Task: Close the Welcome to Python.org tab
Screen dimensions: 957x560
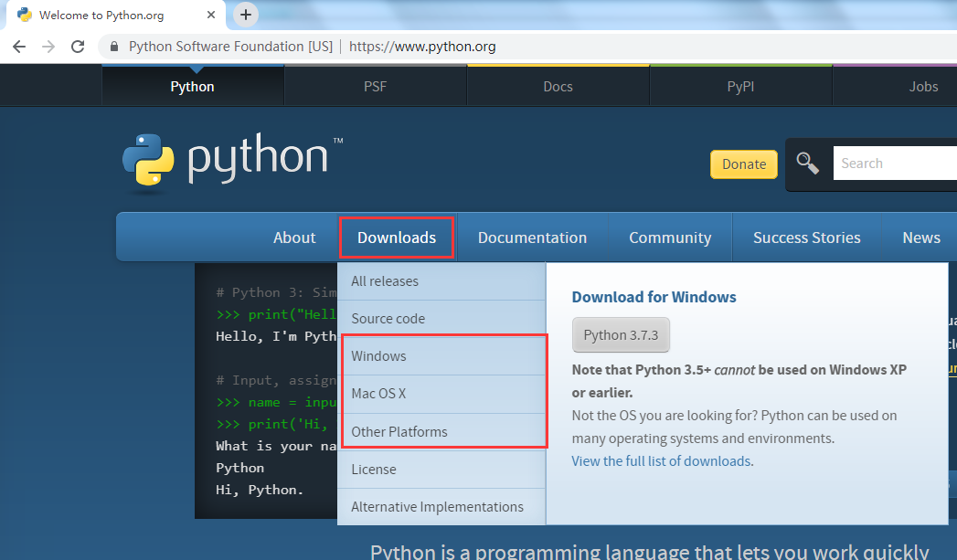Action: (211, 15)
